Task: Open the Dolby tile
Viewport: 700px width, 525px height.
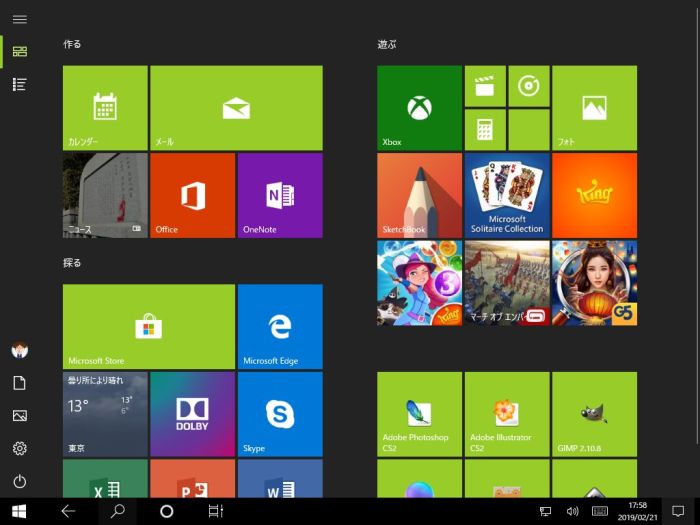Action: (x=192, y=414)
